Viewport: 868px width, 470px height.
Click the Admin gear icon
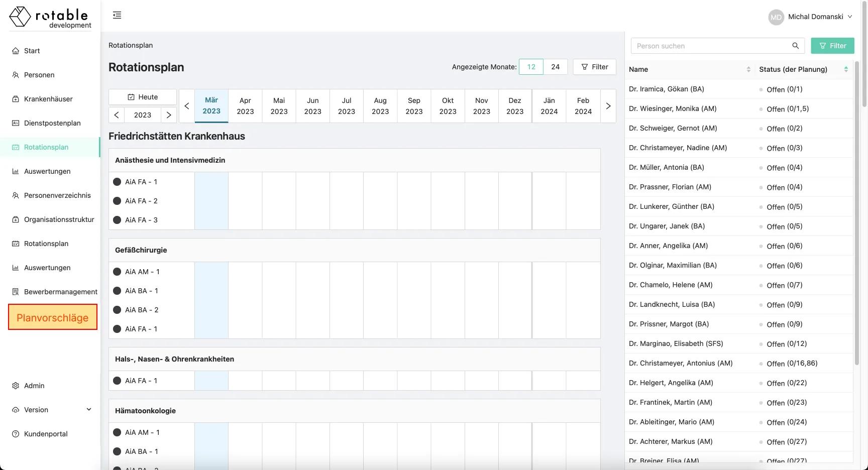[16, 386]
